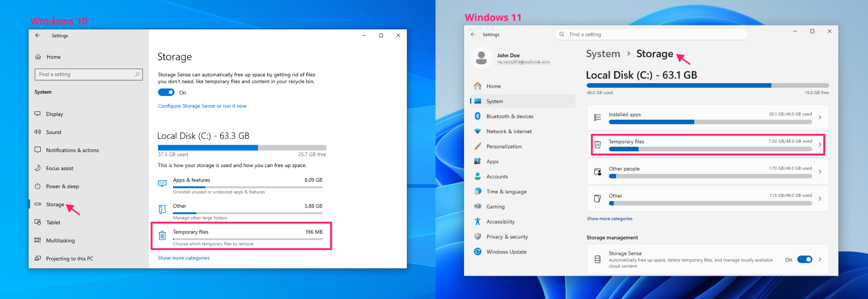Viewport: 868px width, 299px height.
Task: Open Apps & features 8.09 GB entry
Action: pos(241,186)
